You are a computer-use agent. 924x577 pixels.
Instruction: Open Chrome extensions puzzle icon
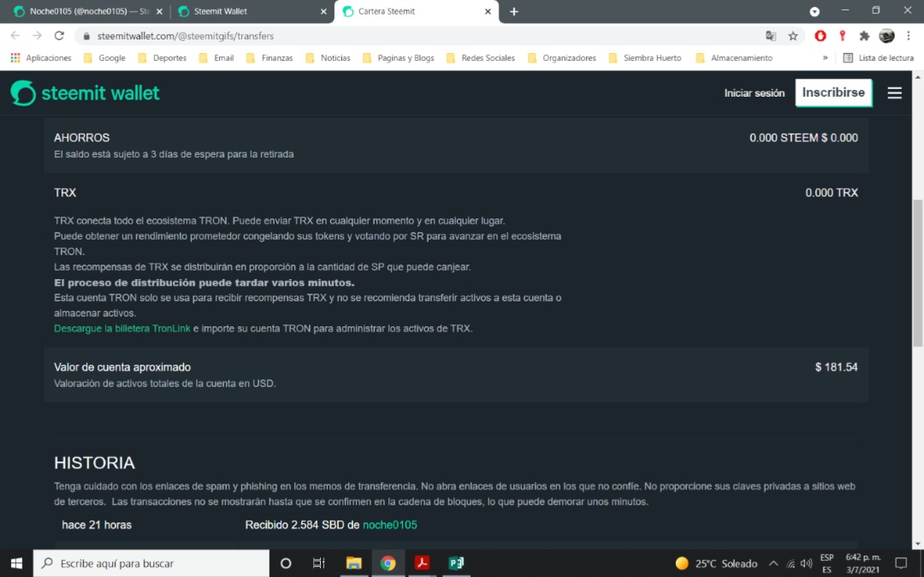[x=864, y=36]
